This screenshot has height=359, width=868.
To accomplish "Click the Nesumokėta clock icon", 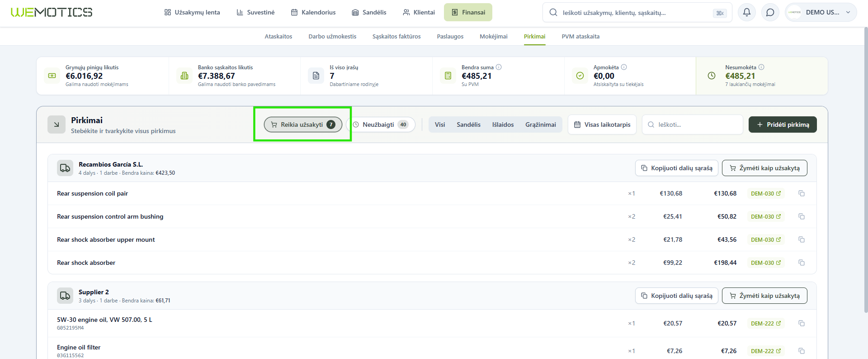I will coord(712,76).
